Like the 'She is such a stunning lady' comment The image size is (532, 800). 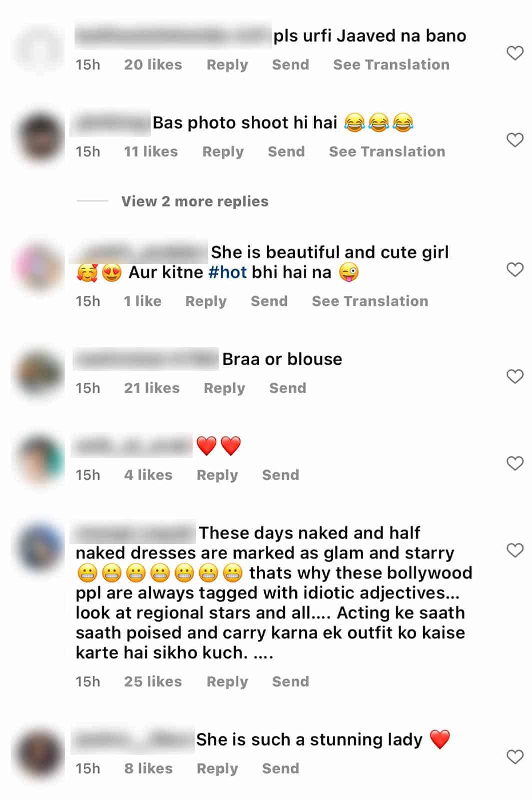[515, 757]
